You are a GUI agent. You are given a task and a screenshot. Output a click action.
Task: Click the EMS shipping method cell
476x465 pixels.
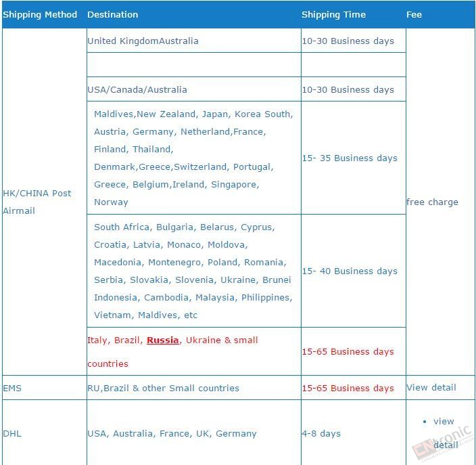point(45,388)
